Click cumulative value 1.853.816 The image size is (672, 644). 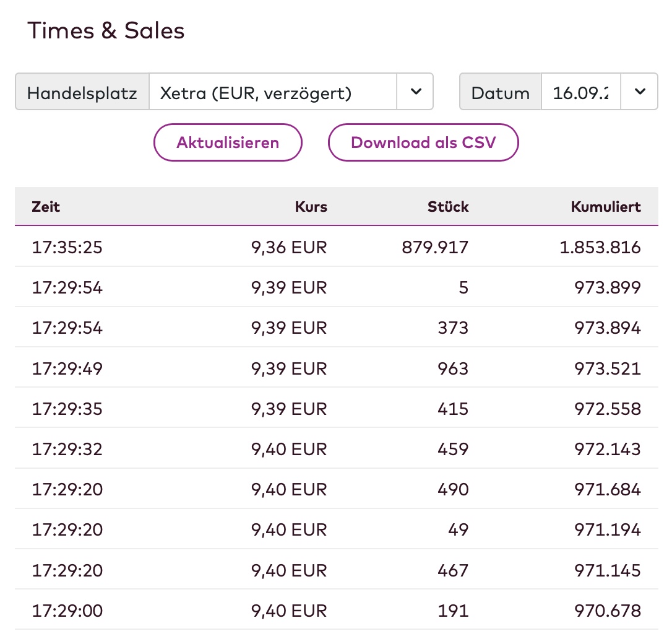(600, 248)
